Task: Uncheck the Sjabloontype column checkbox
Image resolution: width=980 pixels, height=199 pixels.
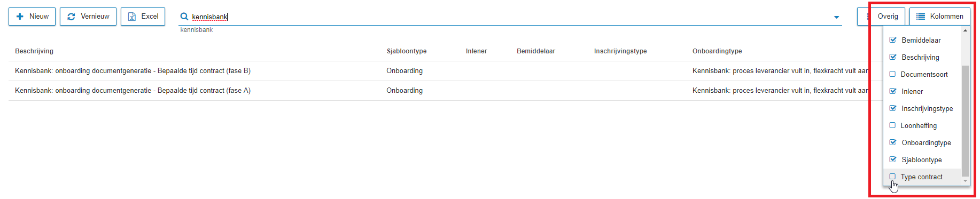Action: click(892, 160)
